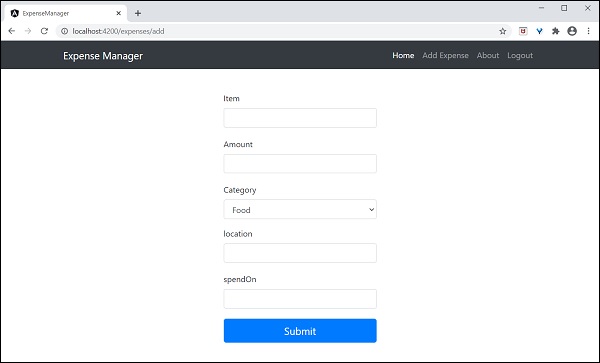The height and width of the screenshot is (363, 600).
Task: Click Logout in the navbar
Action: tap(520, 55)
